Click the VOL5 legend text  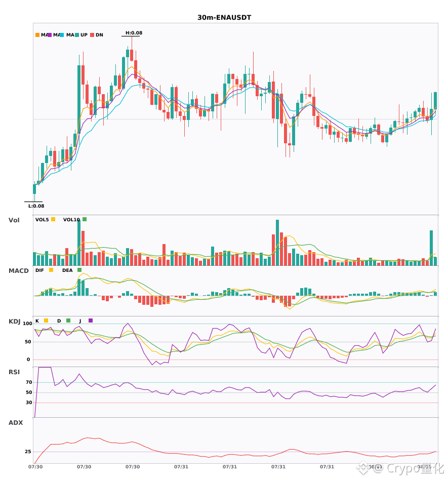point(42,220)
